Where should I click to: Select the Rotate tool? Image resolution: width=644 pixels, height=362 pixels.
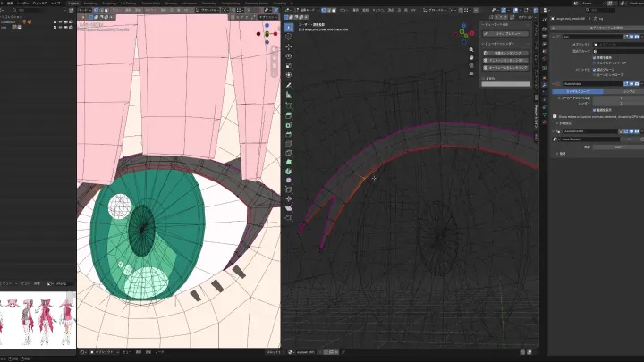point(289,56)
